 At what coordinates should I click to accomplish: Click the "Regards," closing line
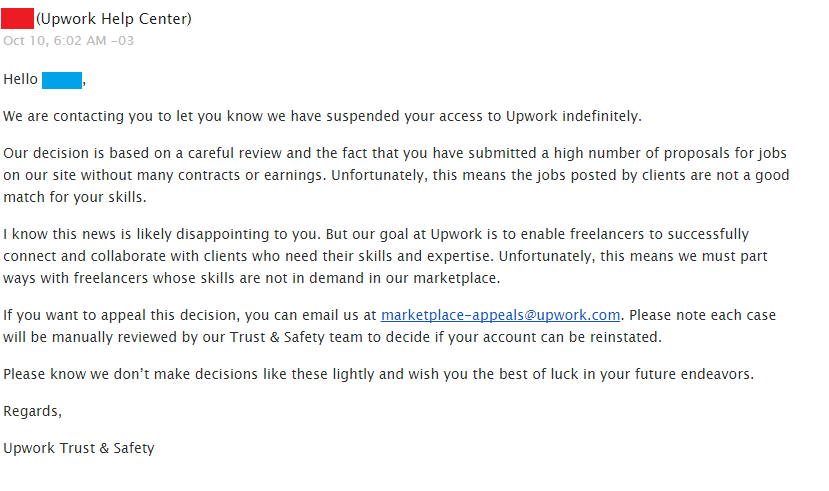(x=33, y=411)
